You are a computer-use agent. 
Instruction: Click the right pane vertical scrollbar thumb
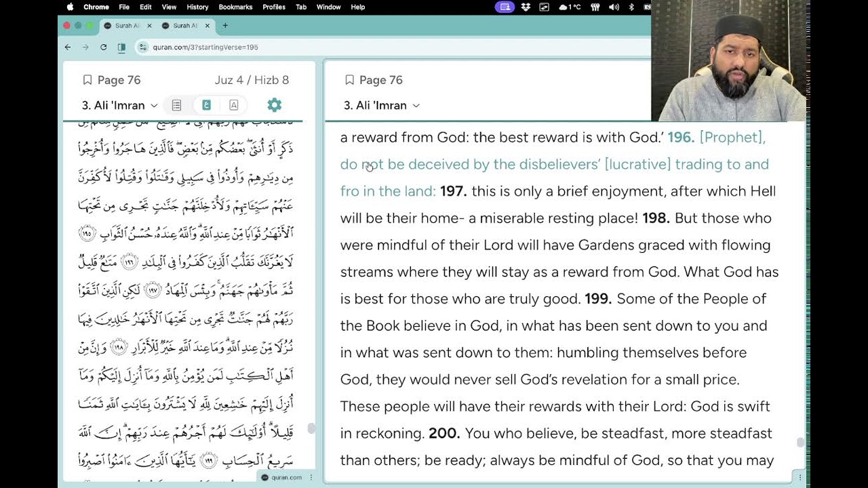[x=800, y=443]
